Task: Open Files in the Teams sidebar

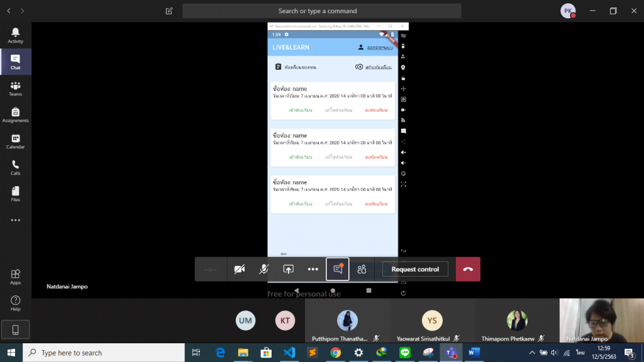Action: [x=15, y=194]
